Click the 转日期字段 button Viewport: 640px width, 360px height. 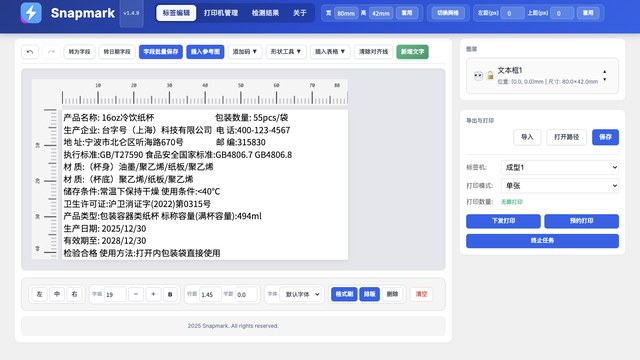(117, 52)
